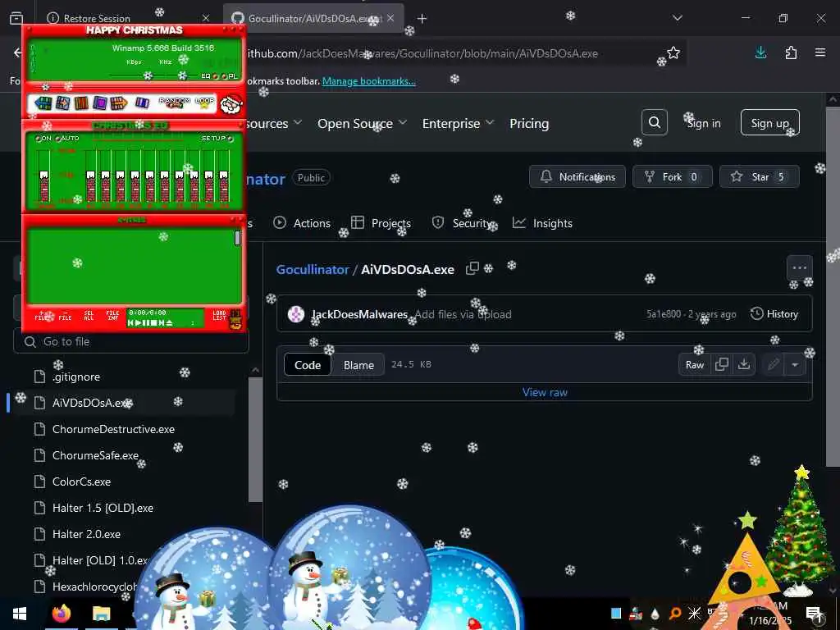Click Winamp's purple square stop gift button

tap(99, 103)
